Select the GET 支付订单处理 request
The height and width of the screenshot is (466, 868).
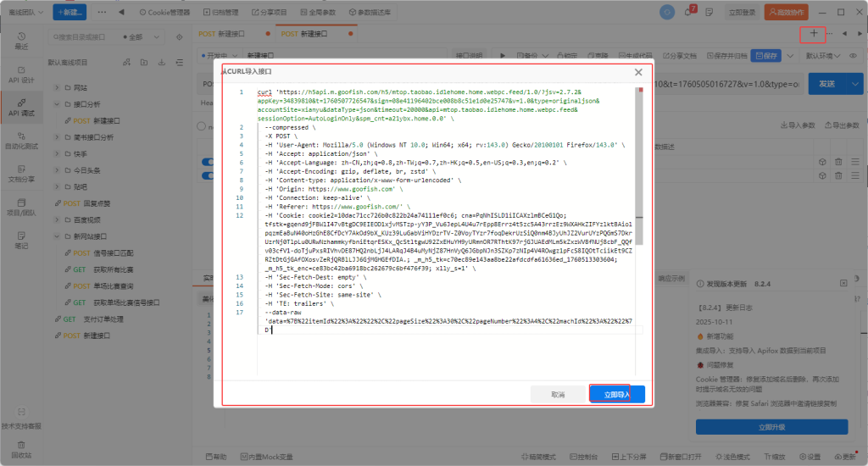point(93,319)
